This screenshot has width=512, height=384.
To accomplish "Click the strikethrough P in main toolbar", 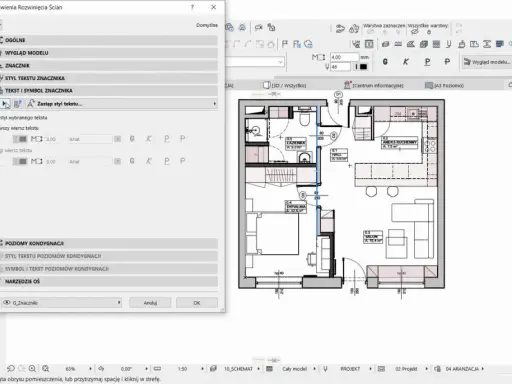I will 447,62.
